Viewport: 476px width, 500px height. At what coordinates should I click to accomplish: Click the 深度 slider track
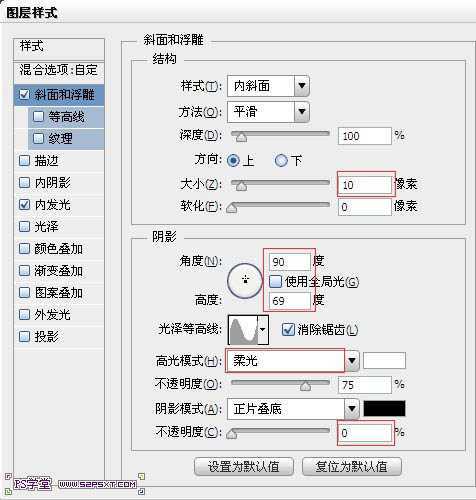pos(280,134)
